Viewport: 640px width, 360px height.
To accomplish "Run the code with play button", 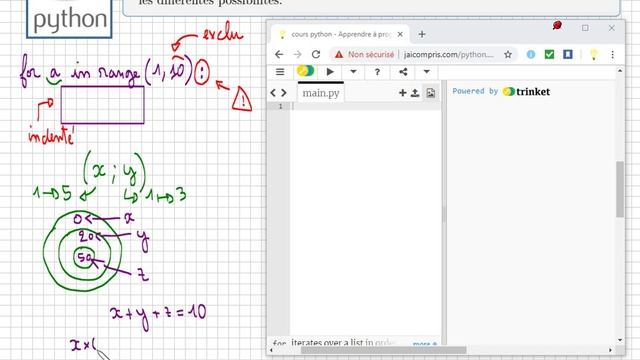I will (x=330, y=72).
